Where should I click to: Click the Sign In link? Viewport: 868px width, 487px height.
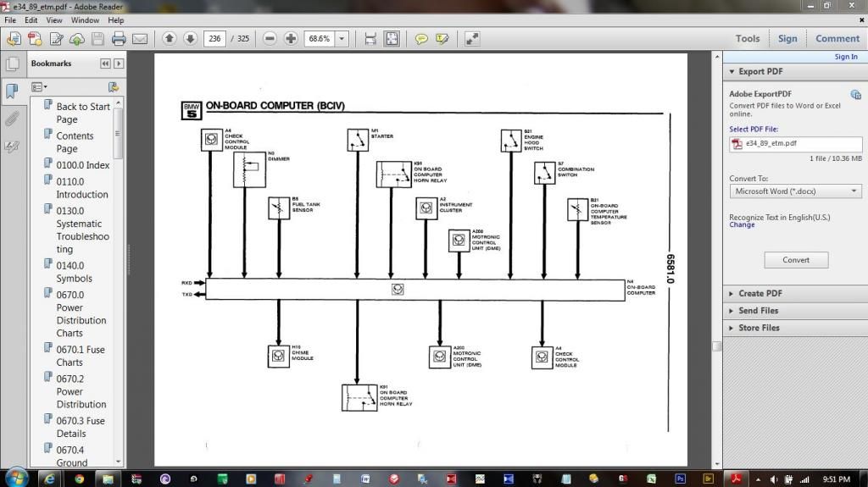[845, 57]
